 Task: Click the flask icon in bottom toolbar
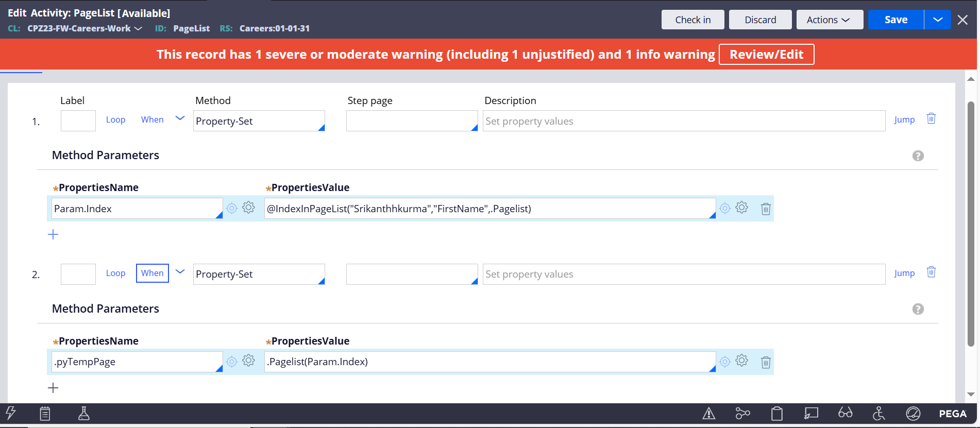83,413
